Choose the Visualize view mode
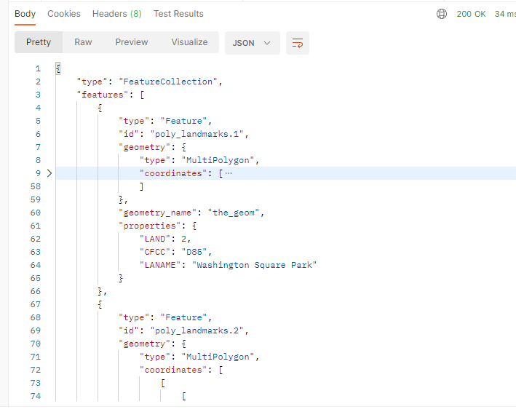This screenshot has height=420, width=516. tap(189, 42)
